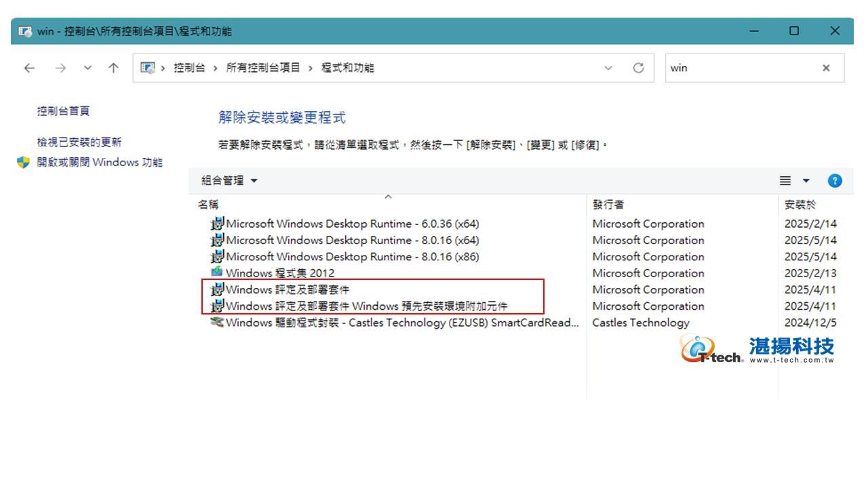Select Windows 程式集 2012 entry
Image resolution: width=868 pixels, height=488 pixels.
click(280, 273)
